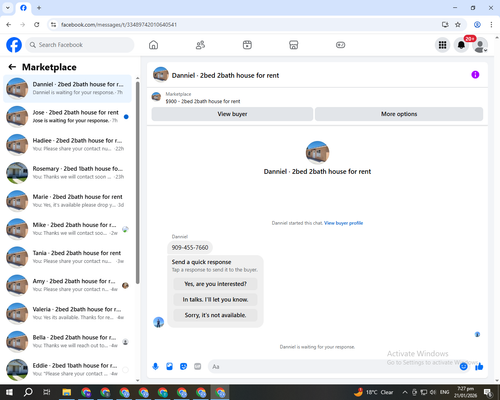The image size is (500, 400).
Task: Open Chrome profile icon in toolbar
Action: pos(477,25)
